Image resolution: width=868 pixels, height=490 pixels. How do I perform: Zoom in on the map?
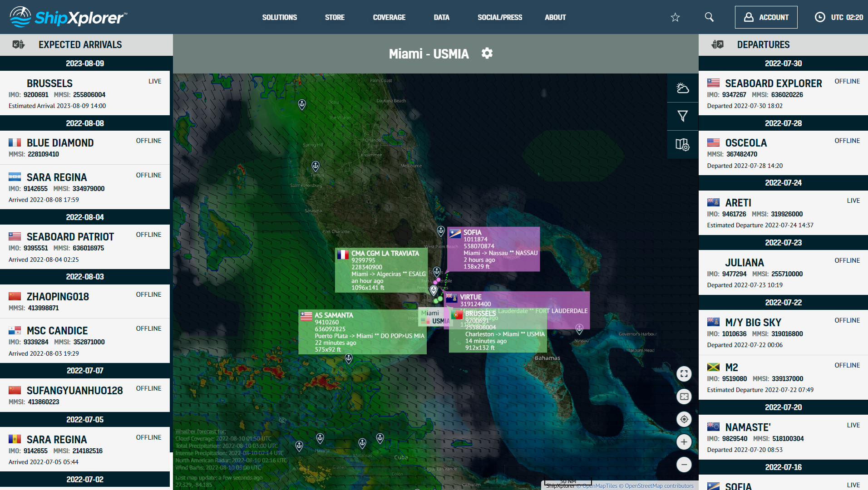(x=684, y=442)
